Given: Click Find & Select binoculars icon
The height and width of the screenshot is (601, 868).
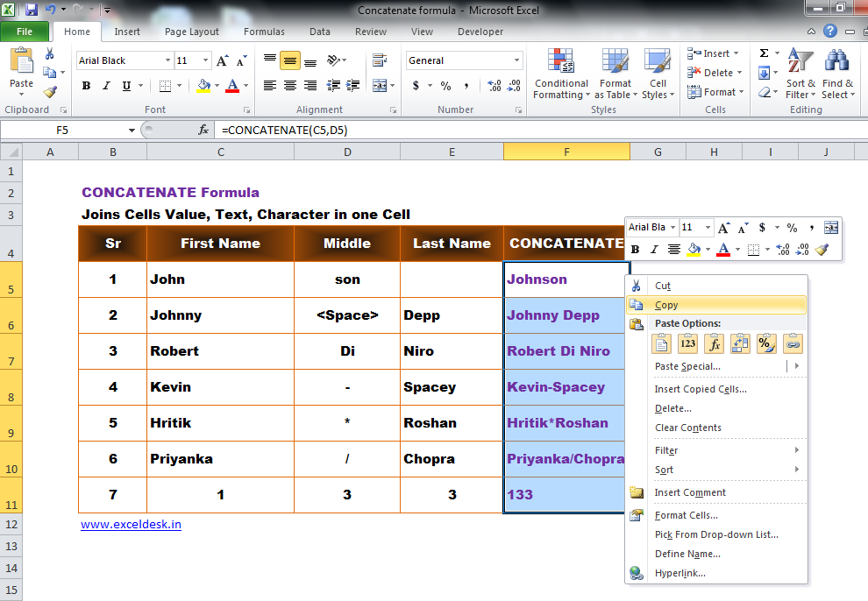Looking at the screenshot, I should pos(838,61).
